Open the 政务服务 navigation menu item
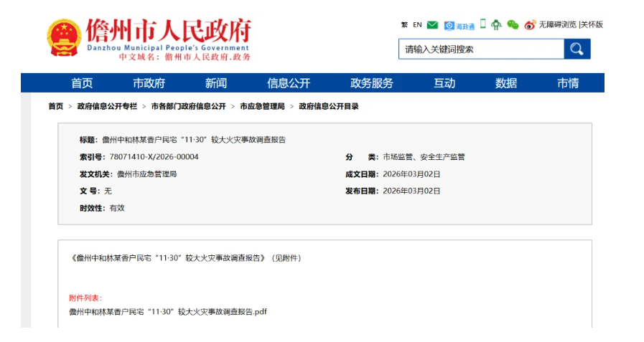Image resolution: width=644 pixels, height=342 pixels. click(x=372, y=83)
